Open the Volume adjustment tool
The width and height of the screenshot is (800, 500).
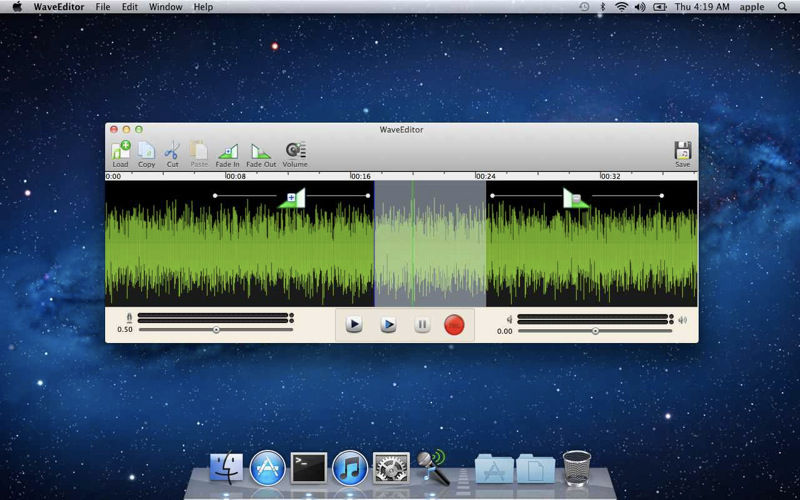295,155
